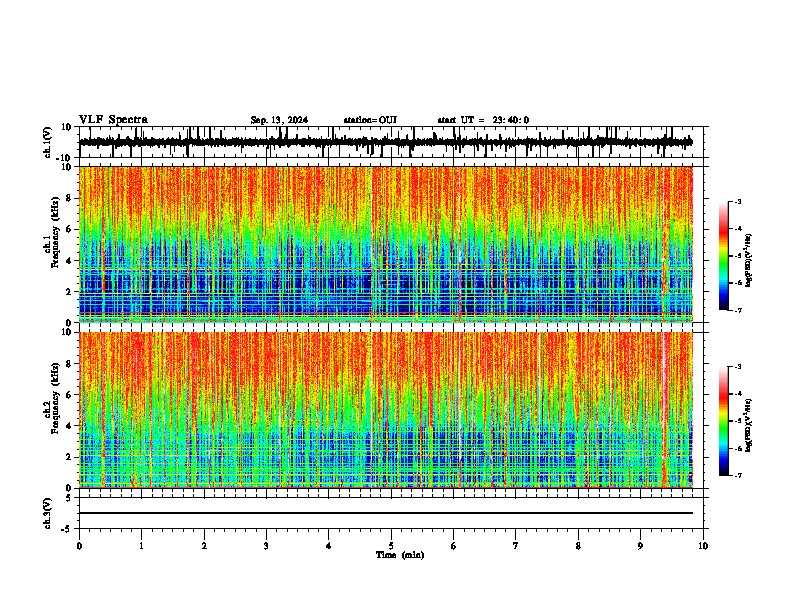The width and height of the screenshot is (792, 612).
Task: Click the ch.1 voltage waveform trace
Action: coord(386,142)
